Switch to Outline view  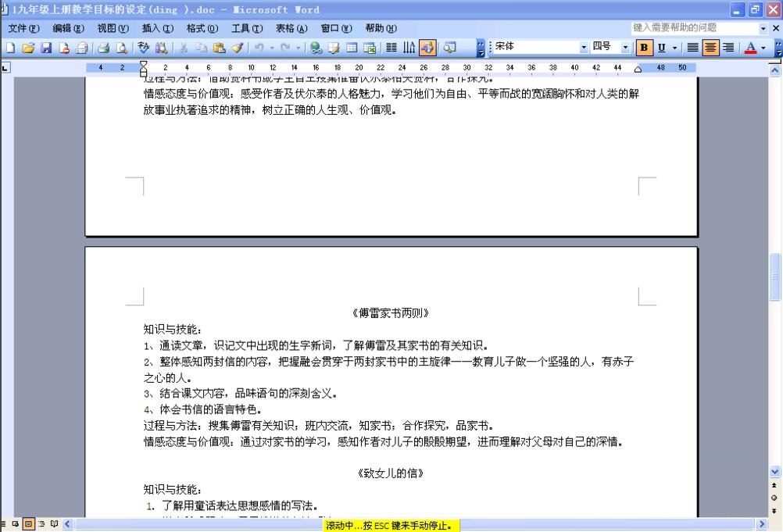coord(41,524)
